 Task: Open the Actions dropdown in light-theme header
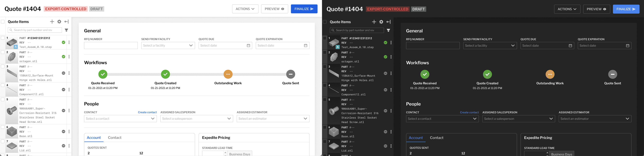(245, 9)
